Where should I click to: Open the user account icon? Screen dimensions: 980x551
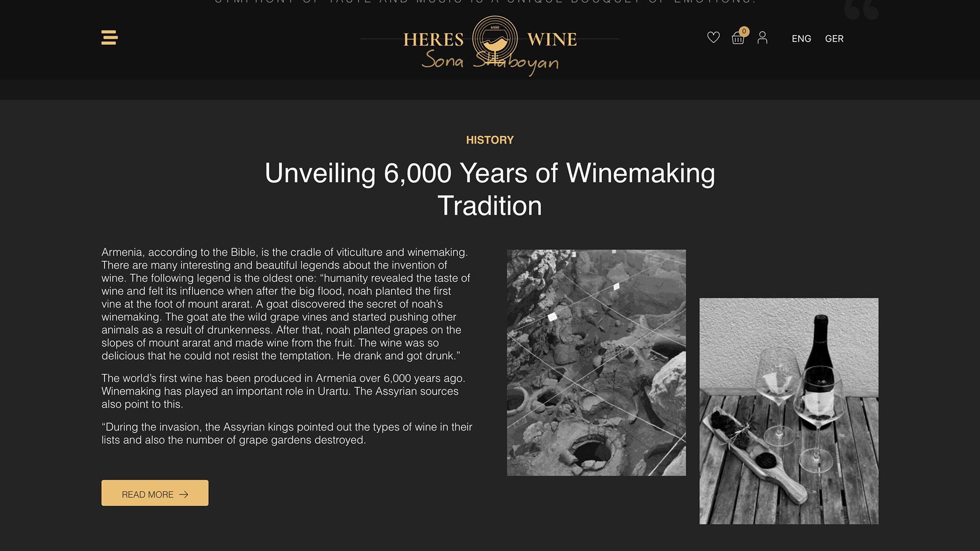(x=762, y=38)
